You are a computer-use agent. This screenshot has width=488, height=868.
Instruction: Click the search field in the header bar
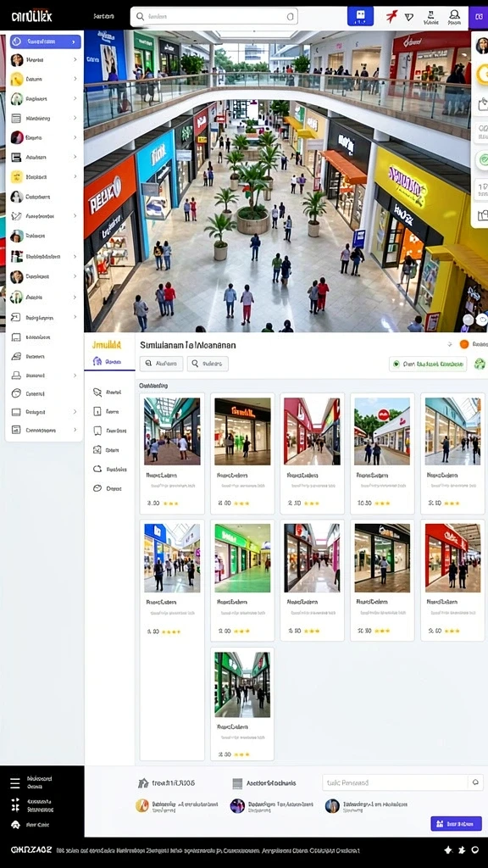(213, 17)
